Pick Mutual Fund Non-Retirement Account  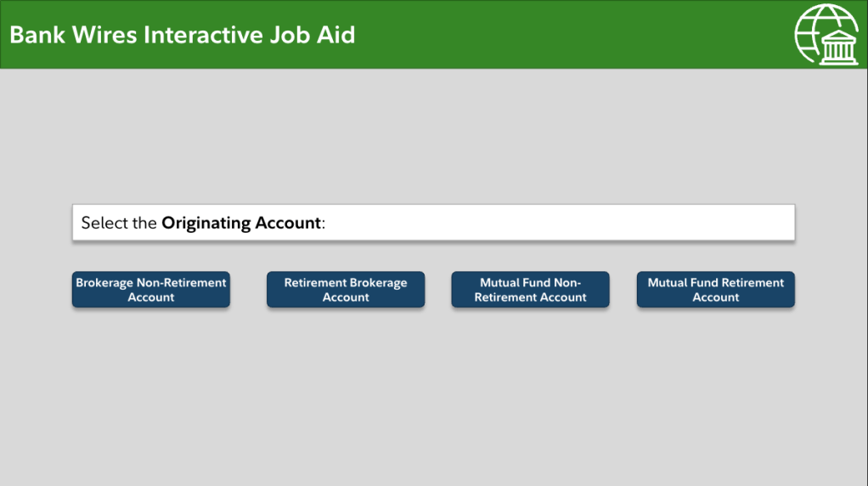click(x=530, y=290)
